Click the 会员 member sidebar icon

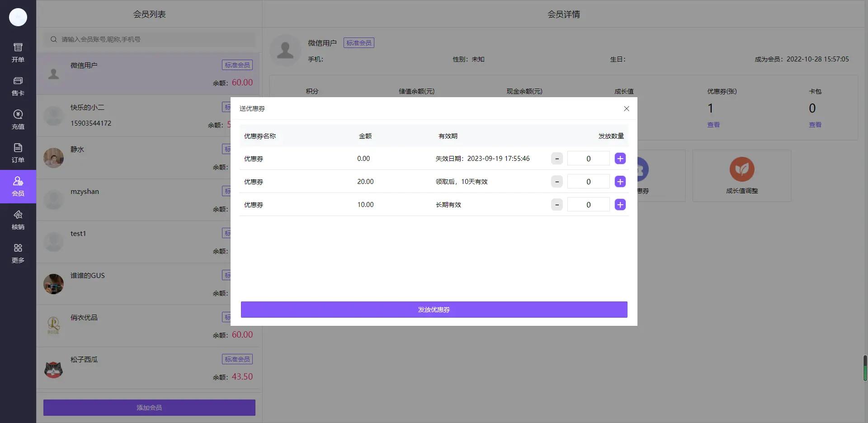click(x=18, y=186)
